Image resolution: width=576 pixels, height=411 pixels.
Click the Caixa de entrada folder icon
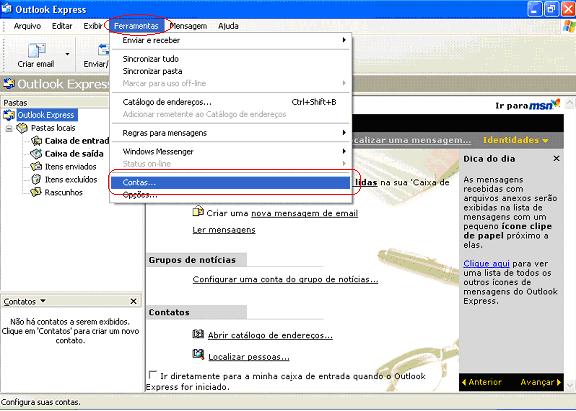click(x=36, y=141)
